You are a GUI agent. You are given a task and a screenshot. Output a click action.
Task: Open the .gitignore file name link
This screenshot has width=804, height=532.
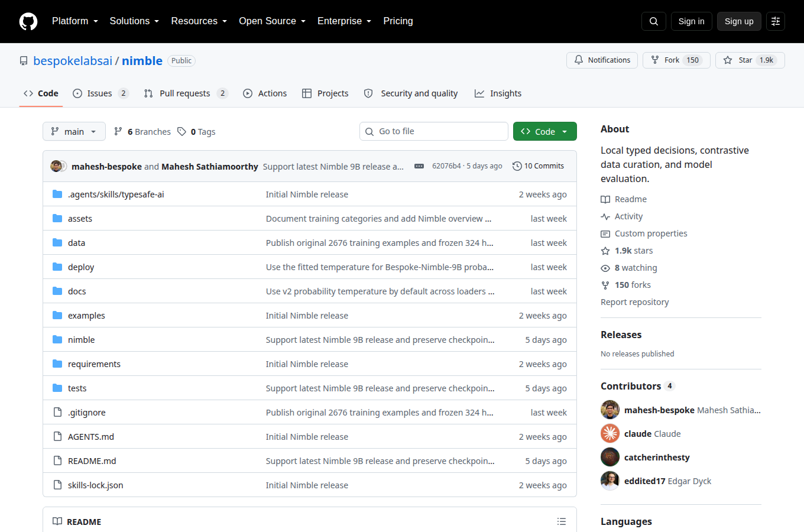point(87,412)
